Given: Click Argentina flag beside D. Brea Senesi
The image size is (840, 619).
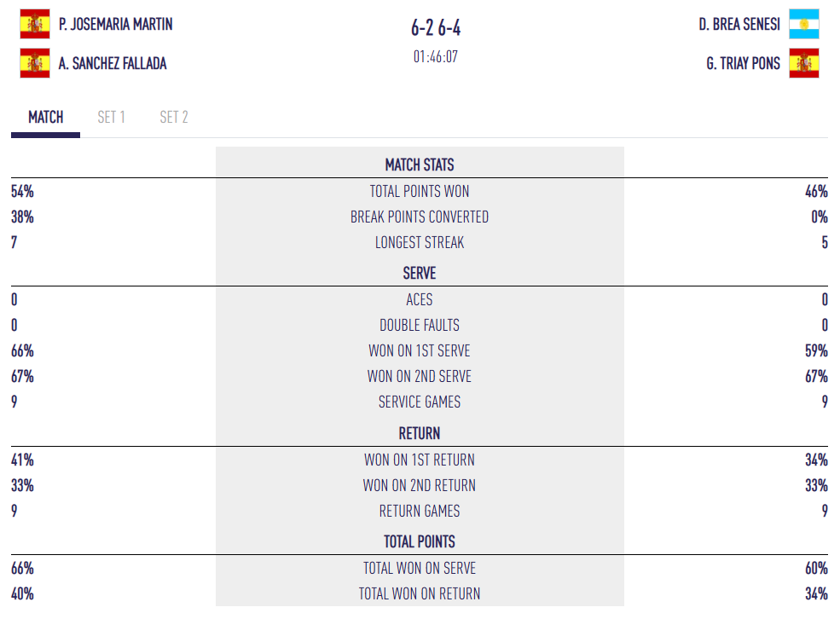Looking at the screenshot, I should pos(803,24).
